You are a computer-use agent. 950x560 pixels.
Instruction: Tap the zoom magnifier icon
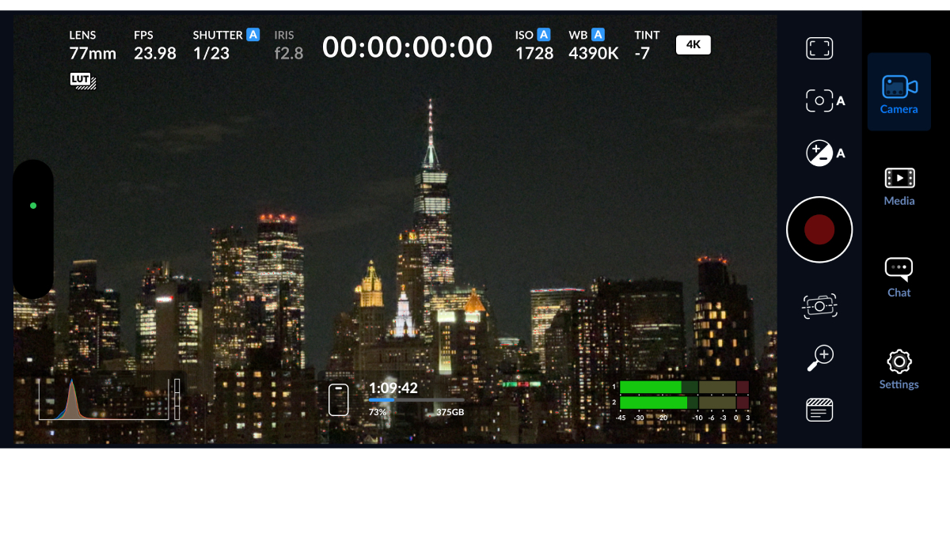click(x=819, y=358)
